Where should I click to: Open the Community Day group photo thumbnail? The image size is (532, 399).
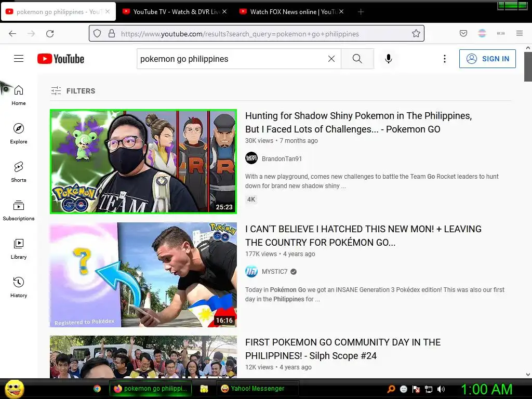[x=143, y=357]
